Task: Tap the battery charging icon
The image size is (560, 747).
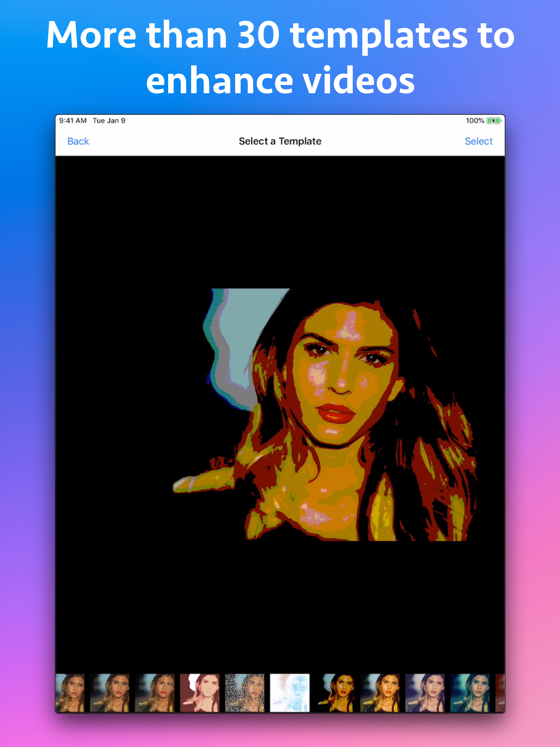Action: [x=494, y=121]
